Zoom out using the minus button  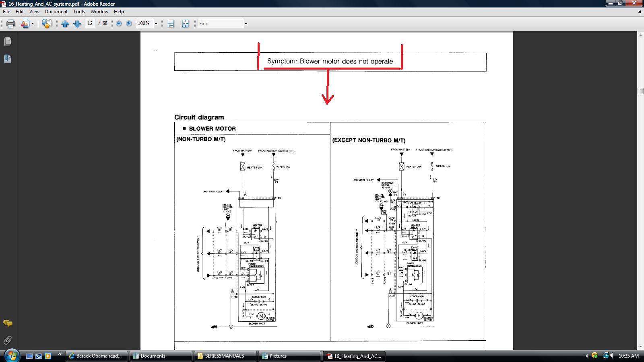click(119, 24)
